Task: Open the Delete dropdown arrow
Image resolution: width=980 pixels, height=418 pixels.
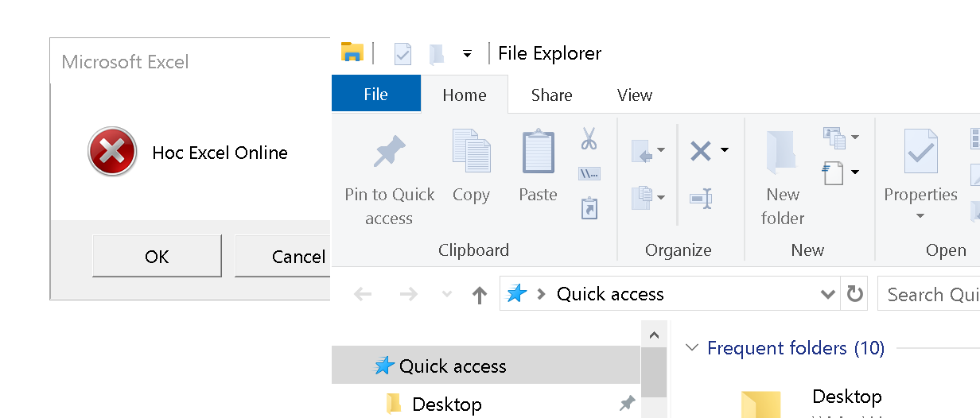Action: coord(724,149)
